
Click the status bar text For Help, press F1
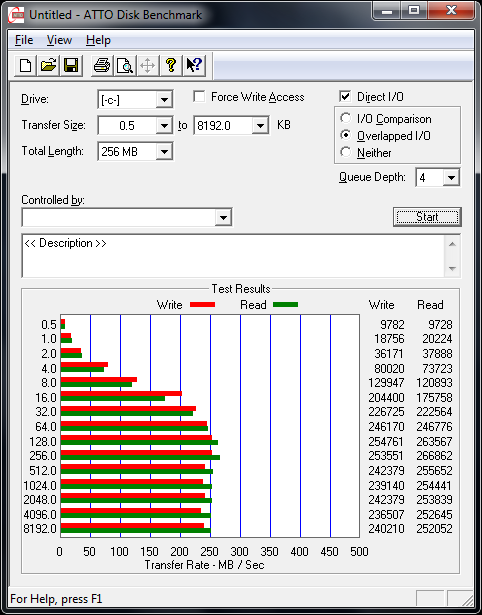[x=56, y=599]
